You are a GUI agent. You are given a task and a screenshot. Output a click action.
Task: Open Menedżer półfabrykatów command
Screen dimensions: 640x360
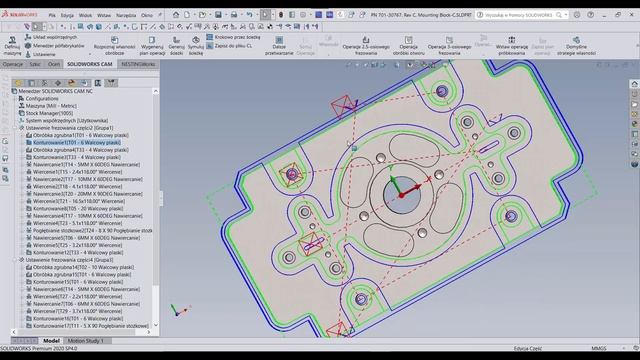tap(55, 46)
